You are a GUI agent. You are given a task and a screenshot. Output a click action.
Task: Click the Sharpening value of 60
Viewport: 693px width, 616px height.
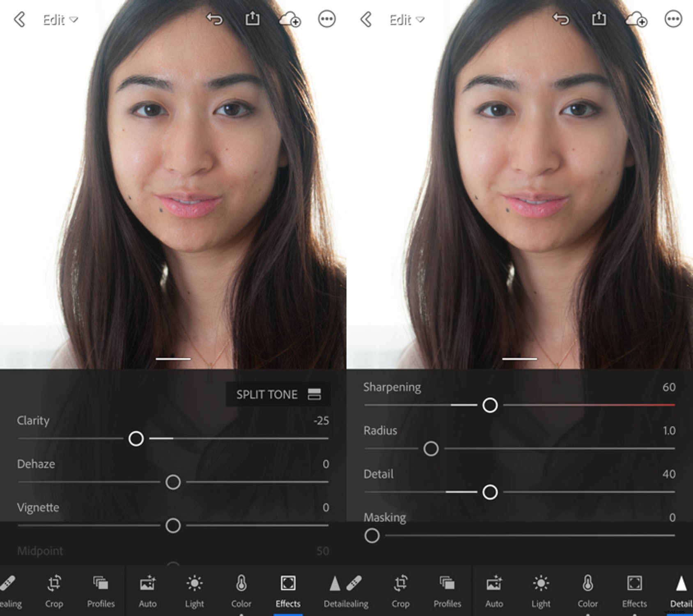coord(669,387)
